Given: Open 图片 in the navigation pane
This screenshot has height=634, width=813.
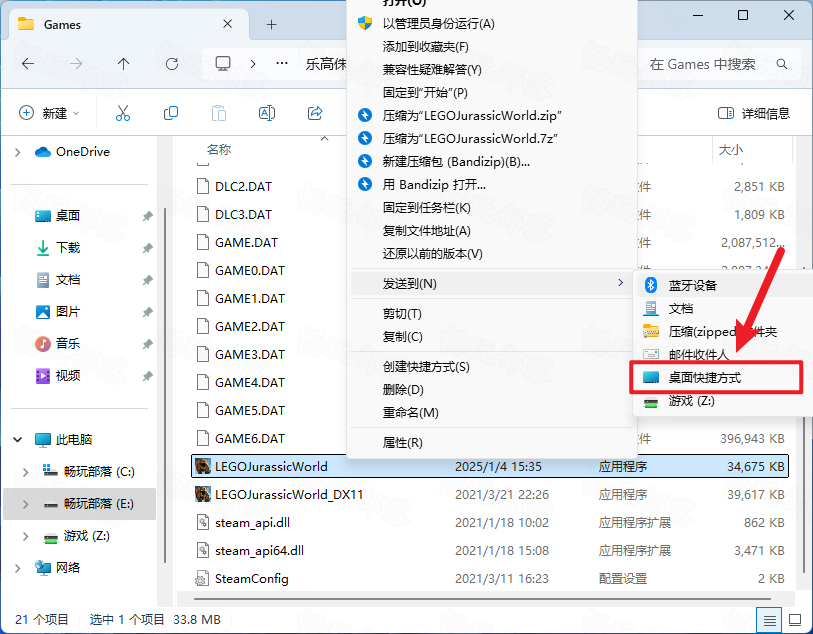Looking at the screenshot, I should click(68, 312).
